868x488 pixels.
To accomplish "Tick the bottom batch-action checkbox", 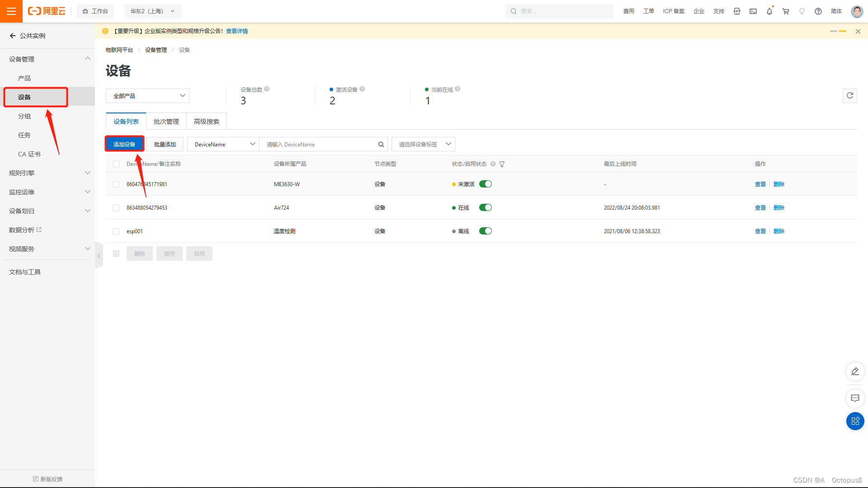I will pyautogui.click(x=116, y=253).
